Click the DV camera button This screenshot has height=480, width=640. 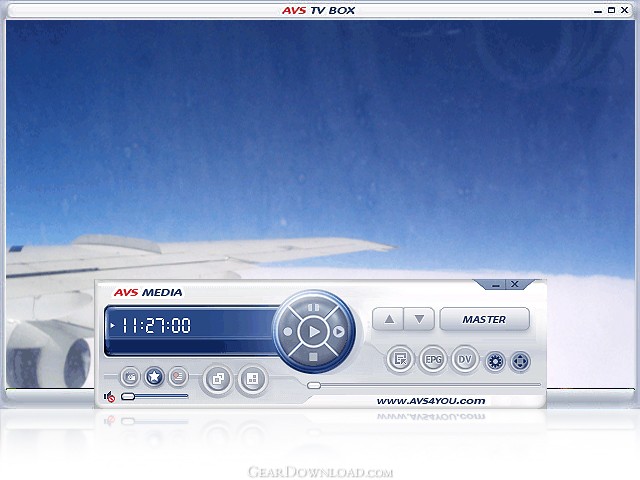point(464,360)
